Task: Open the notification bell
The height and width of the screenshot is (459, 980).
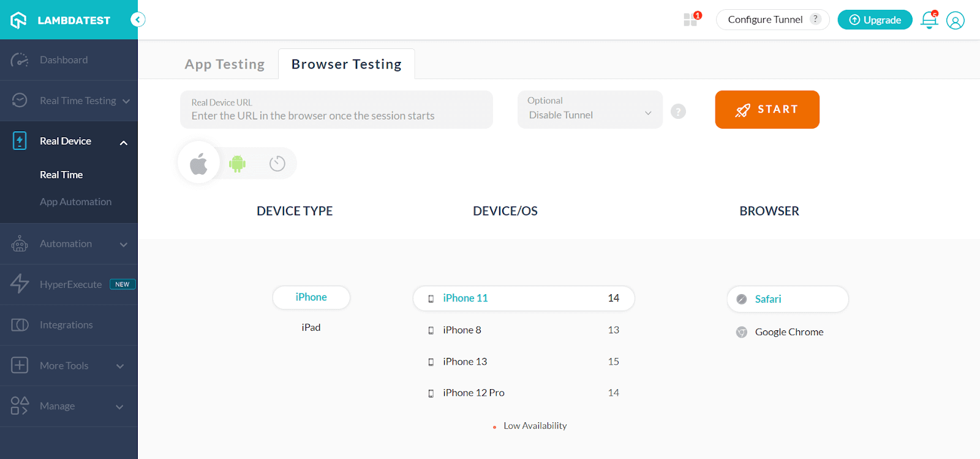Action: click(929, 20)
